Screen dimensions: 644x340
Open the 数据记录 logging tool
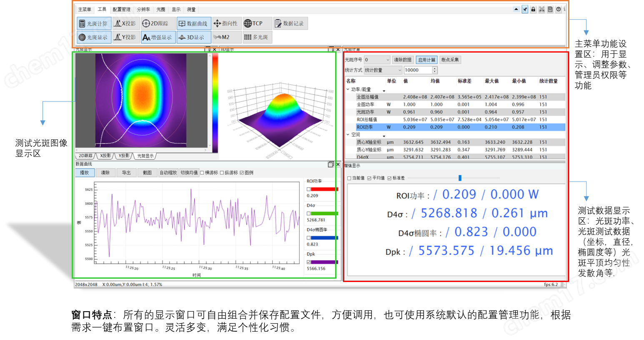[x=290, y=23]
